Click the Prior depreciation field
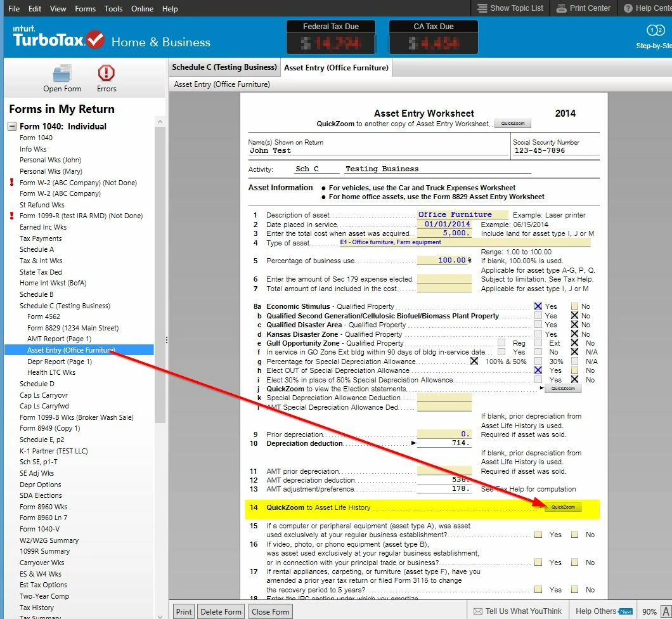This screenshot has width=672, height=619. (x=444, y=434)
